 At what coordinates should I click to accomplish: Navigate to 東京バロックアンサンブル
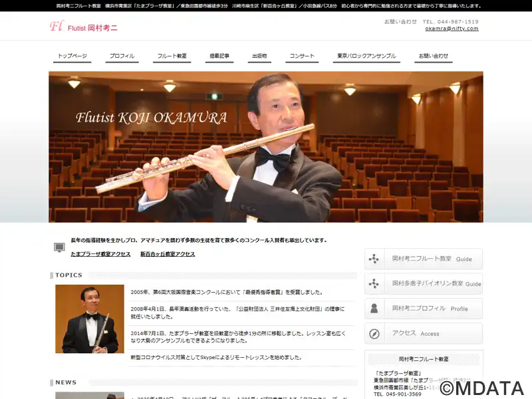point(366,56)
